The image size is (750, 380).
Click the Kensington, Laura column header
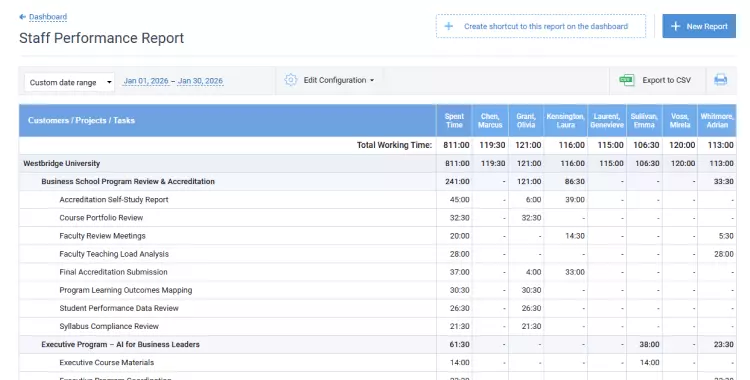tap(565, 120)
